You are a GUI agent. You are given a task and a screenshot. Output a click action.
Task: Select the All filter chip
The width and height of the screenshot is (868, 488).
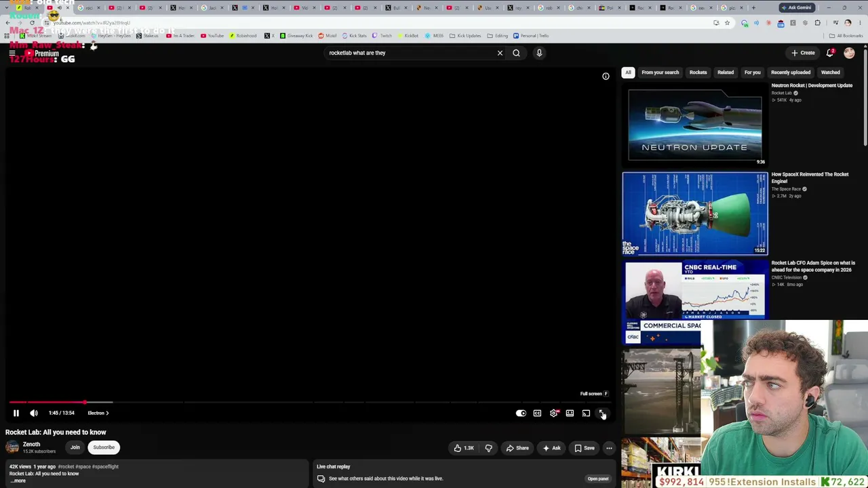pos(628,73)
